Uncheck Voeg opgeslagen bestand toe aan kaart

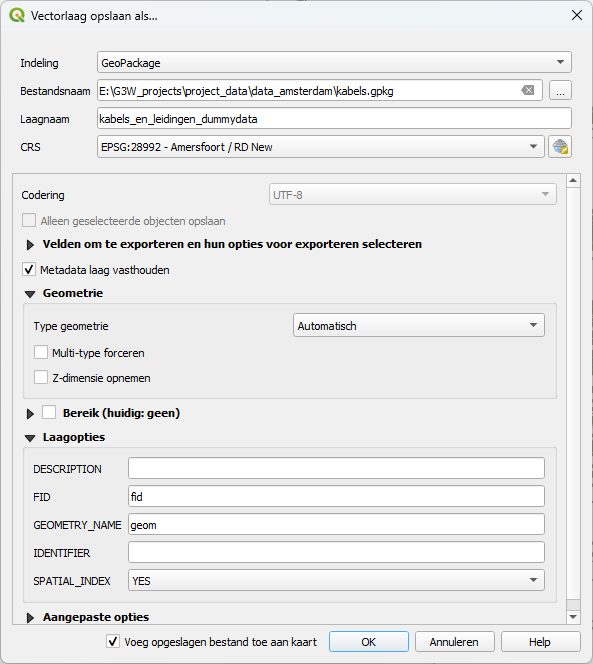click(x=113, y=642)
